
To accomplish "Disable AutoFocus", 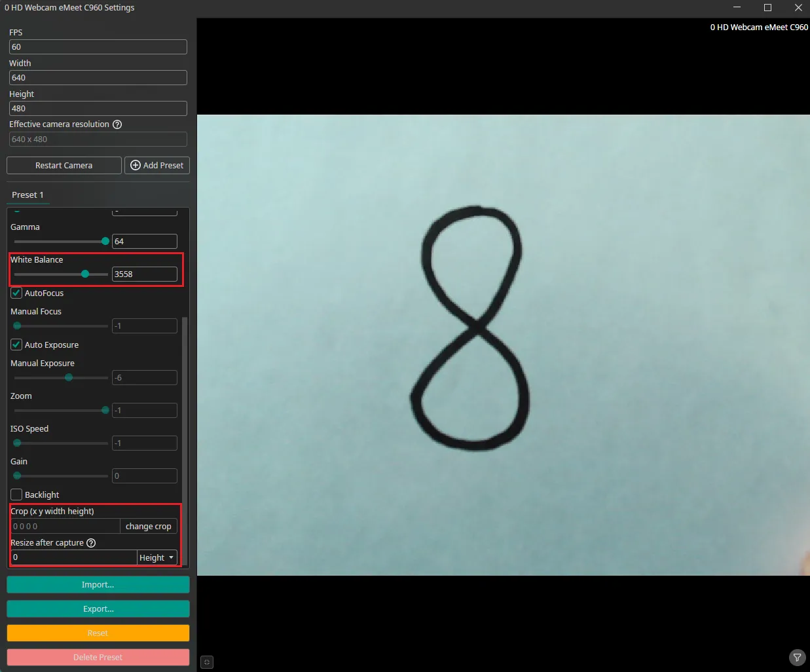I will [x=16, y=293].
